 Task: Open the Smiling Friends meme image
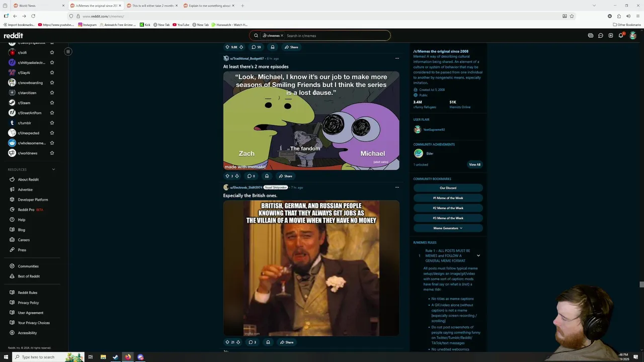311,121
